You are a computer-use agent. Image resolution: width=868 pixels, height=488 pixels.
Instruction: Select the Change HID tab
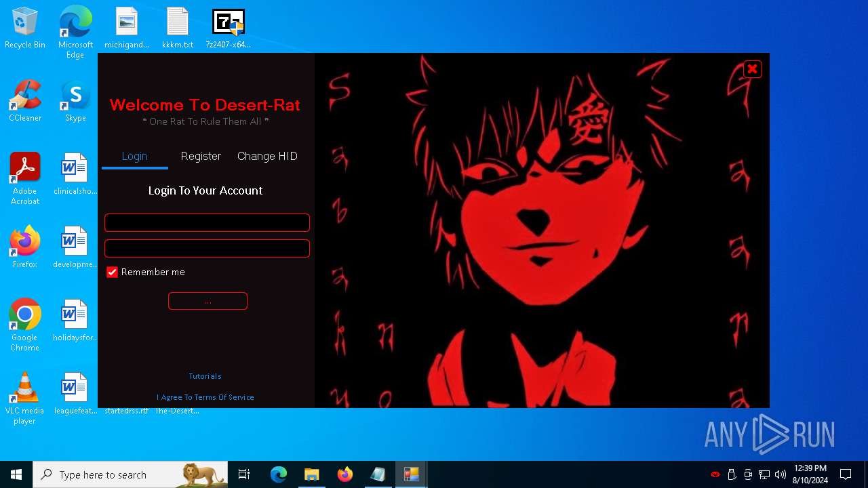[x=267, y=157]
